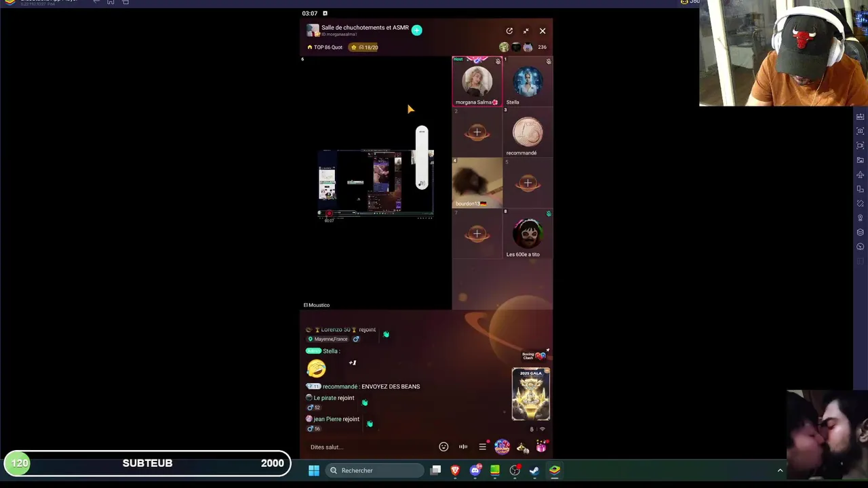
Task: Open bourdon13's video seat
Action: coord(477,183)
